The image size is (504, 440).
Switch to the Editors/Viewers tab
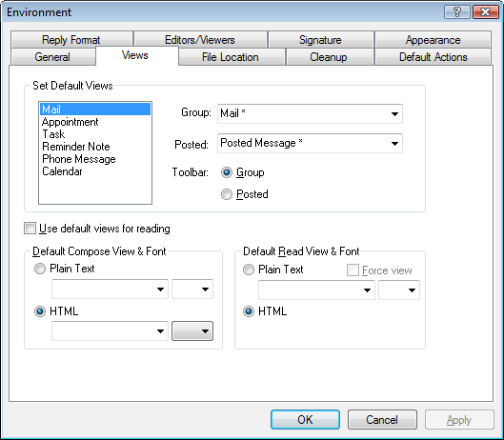pos(200,40)
